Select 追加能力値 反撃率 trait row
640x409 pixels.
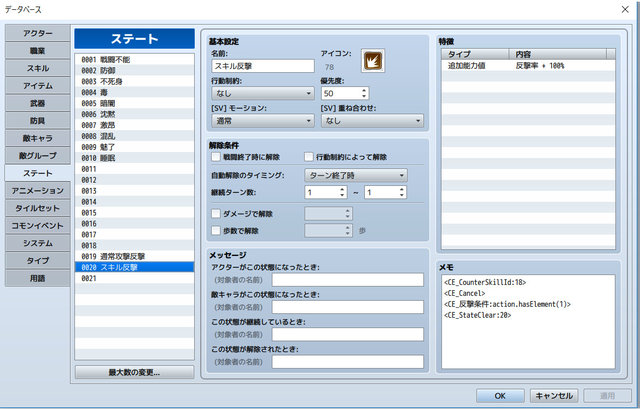click(x=528, y=66)
